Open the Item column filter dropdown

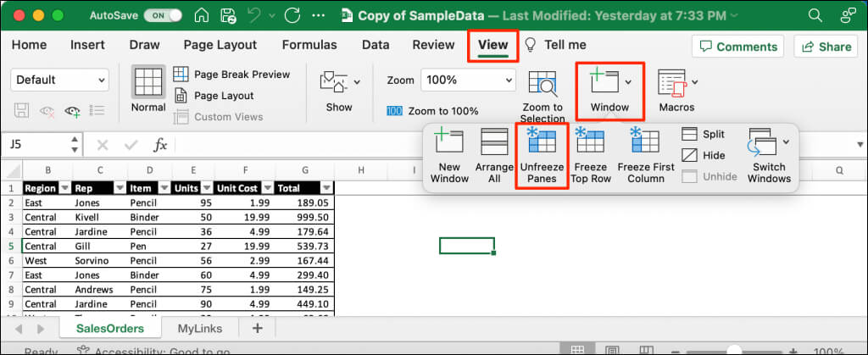click(164, 188)
